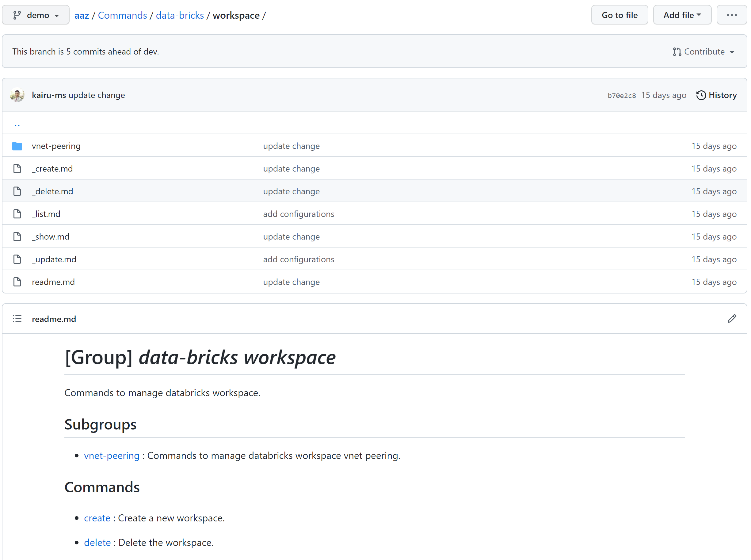Open commit message for vnet-peering row

(x=292, y=146)
